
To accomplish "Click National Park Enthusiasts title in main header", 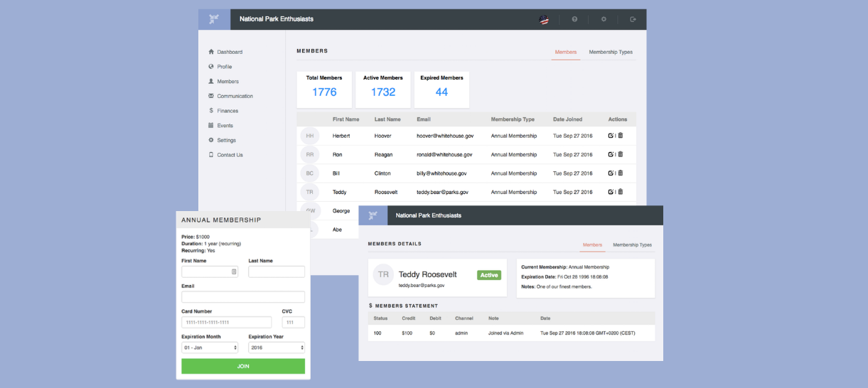I will (277, 19).
